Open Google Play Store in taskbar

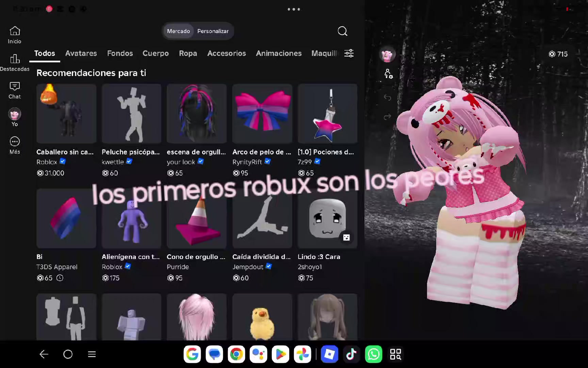point(280,354)
